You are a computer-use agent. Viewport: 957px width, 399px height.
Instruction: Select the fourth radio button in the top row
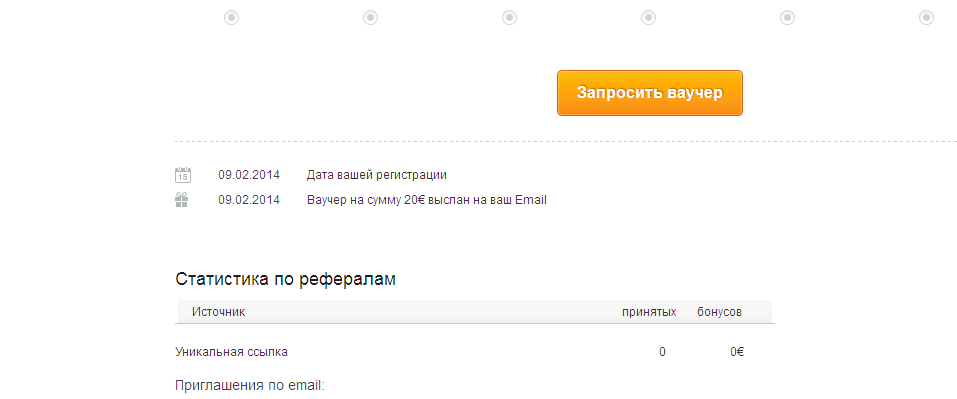click(648, 18)
